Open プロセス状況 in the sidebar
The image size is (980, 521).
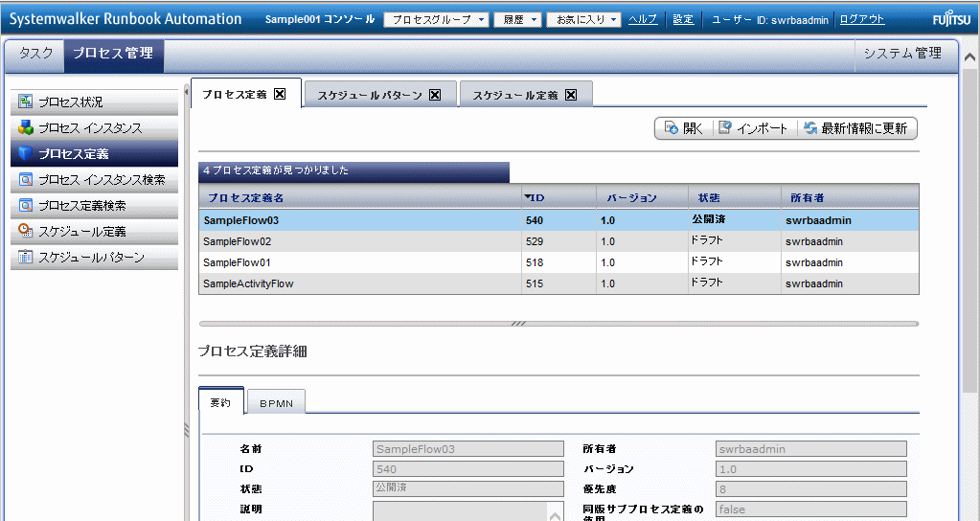(x=95, y=102)
